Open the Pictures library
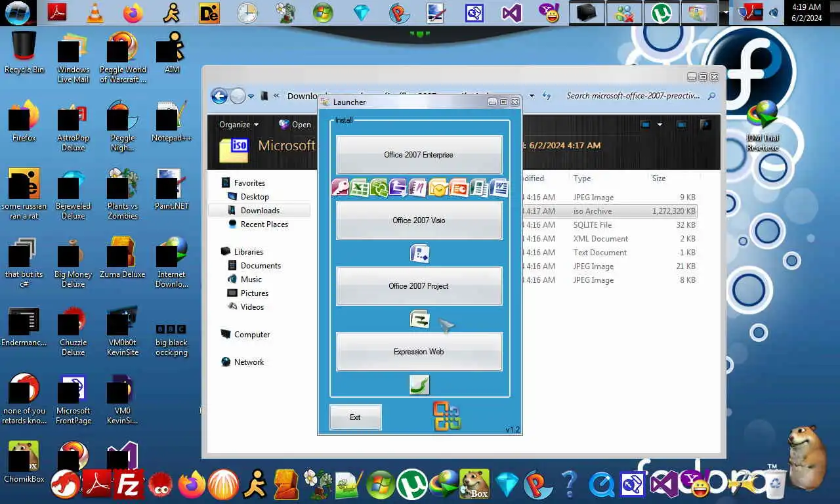 click(x=255, y=293)
